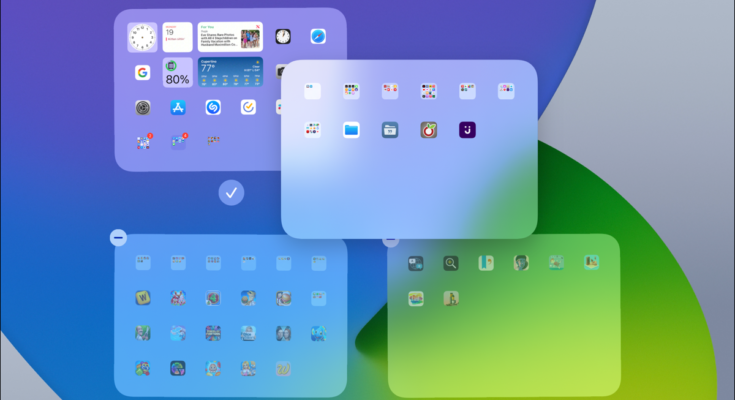Image resolution: width=735 pixels, height=400 pixels.
Task: Toggle the checkmark under the first page
Action: tap(231, 192)
